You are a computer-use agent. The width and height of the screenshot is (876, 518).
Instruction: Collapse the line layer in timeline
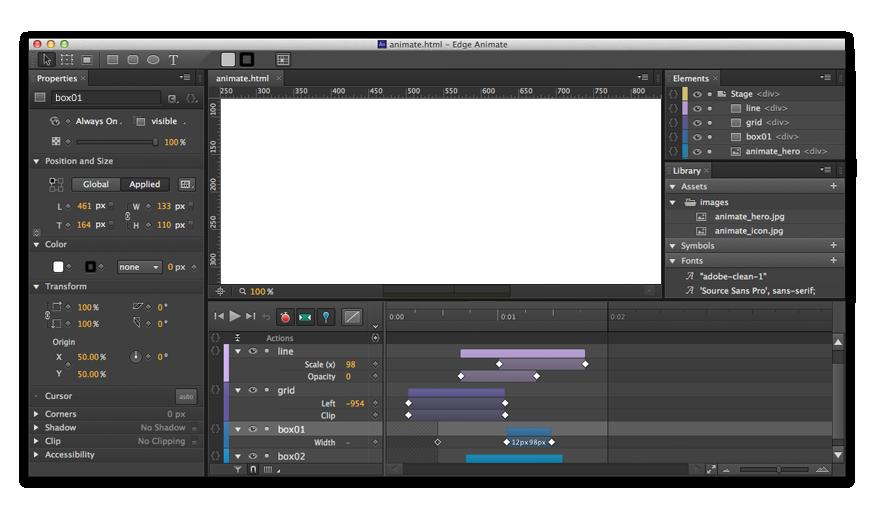(x=239, y=351)
